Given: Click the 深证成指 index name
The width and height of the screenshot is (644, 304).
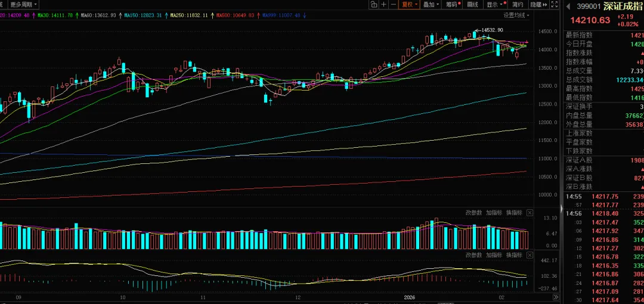Looking at the screenshot, I should pyautogui.click(x=624, y=6).
